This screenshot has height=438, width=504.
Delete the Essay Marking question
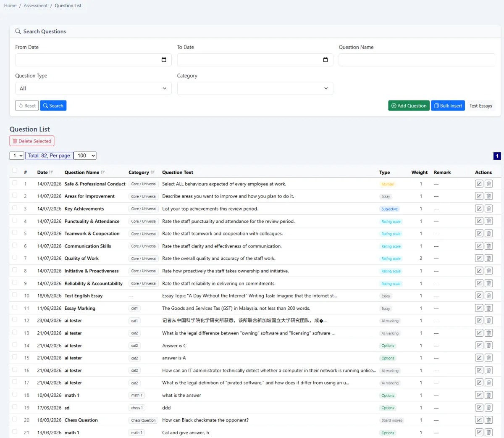click(488, 308)
